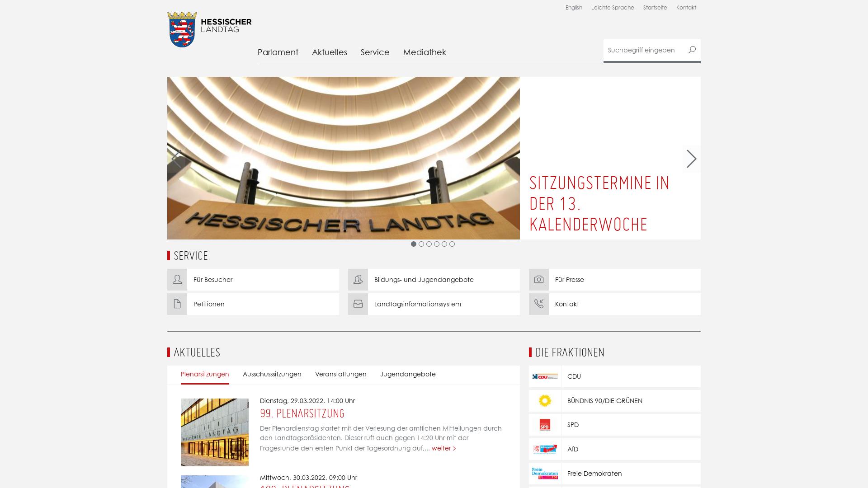Click the Hessischer Landtag carousel image

click(x=344, y=158)
